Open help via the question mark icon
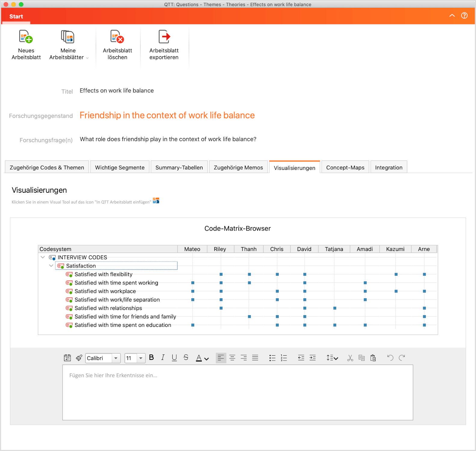The width and height of the screenshot is (476, 451). (464, 16)
